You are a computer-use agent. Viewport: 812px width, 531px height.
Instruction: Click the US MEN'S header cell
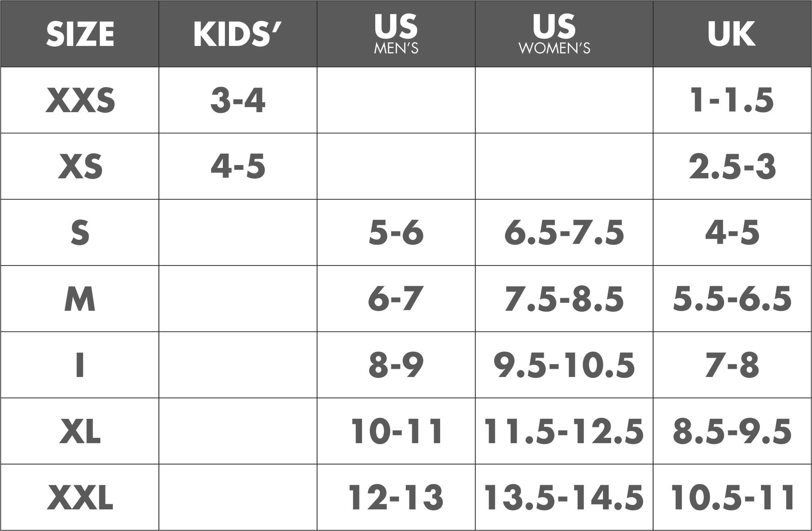(396, 34)
